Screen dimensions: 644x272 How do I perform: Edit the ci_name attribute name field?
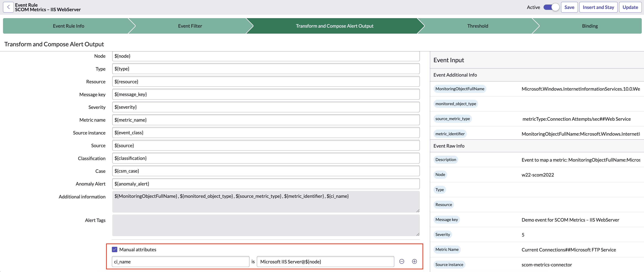(180, 262)
